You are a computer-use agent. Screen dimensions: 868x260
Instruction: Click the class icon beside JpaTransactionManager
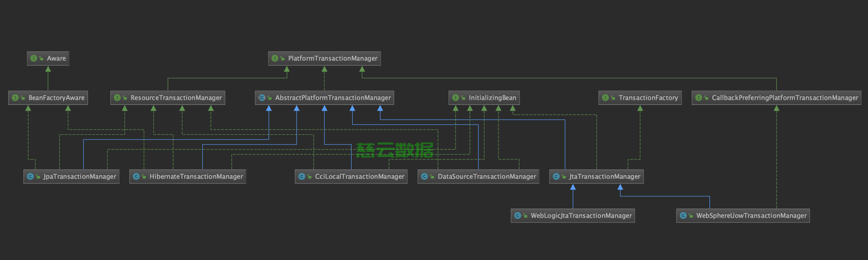[30, 177]
